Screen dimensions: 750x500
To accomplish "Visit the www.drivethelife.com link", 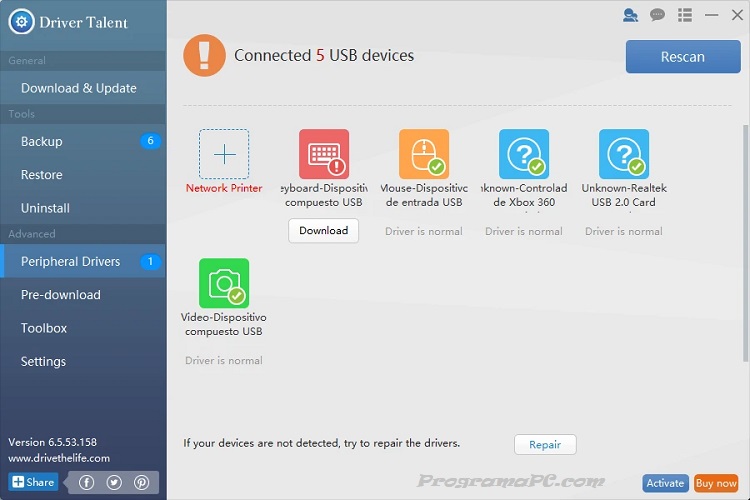I will pos(59,458).
